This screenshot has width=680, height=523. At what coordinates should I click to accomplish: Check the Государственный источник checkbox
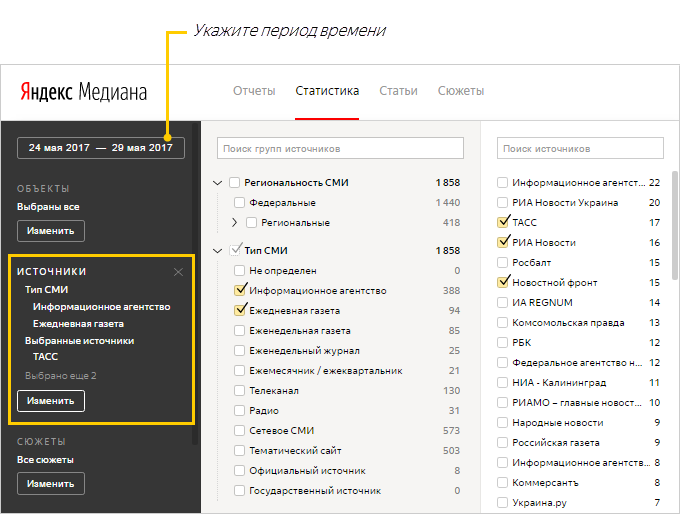coord(239,490)
